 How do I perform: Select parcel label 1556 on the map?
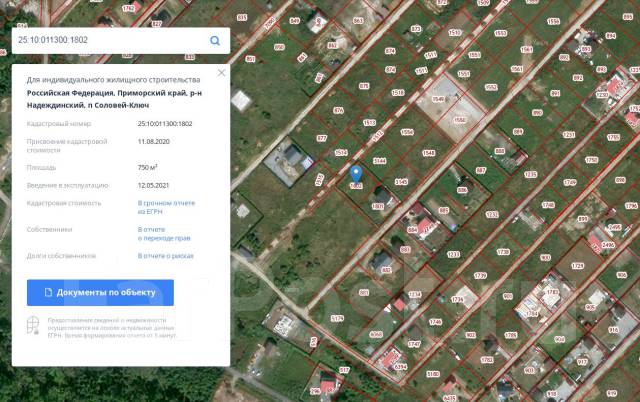[553, 22]
